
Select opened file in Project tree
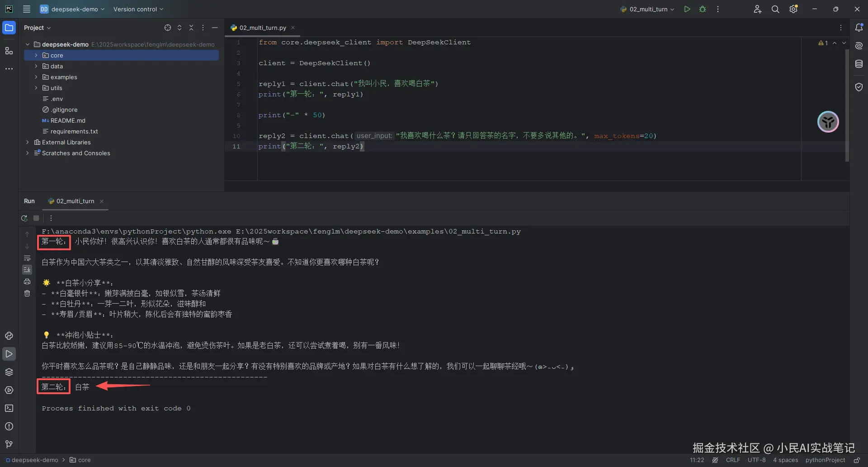coord(168,28)
